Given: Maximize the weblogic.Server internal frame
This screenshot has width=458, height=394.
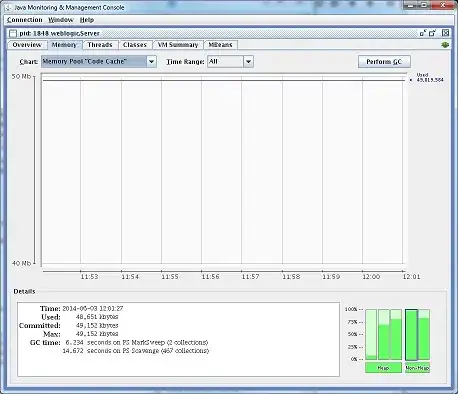Looking at the screenshot, I should coord(433,33).
